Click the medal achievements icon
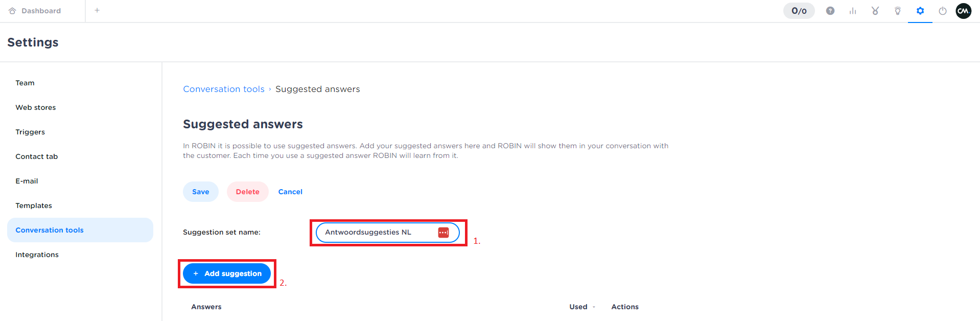The width and height of the screenshot is (980, 321). (875, 11)
